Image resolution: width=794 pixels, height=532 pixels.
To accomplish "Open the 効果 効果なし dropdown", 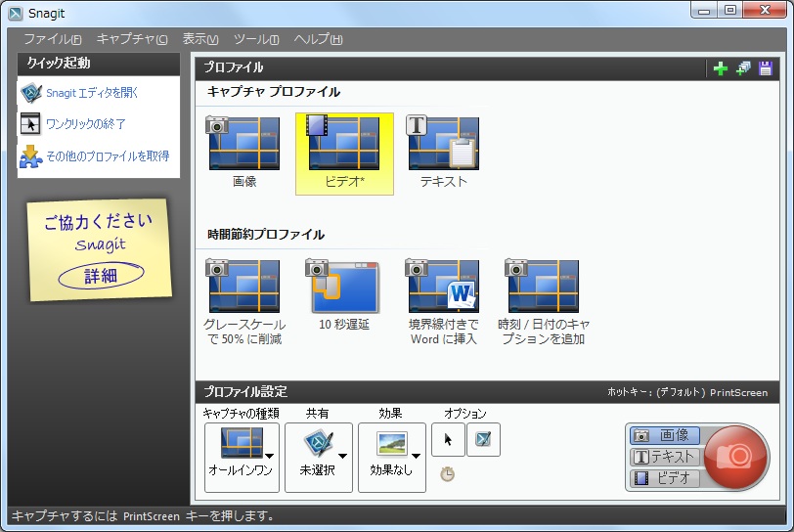I will coord(392,458).
